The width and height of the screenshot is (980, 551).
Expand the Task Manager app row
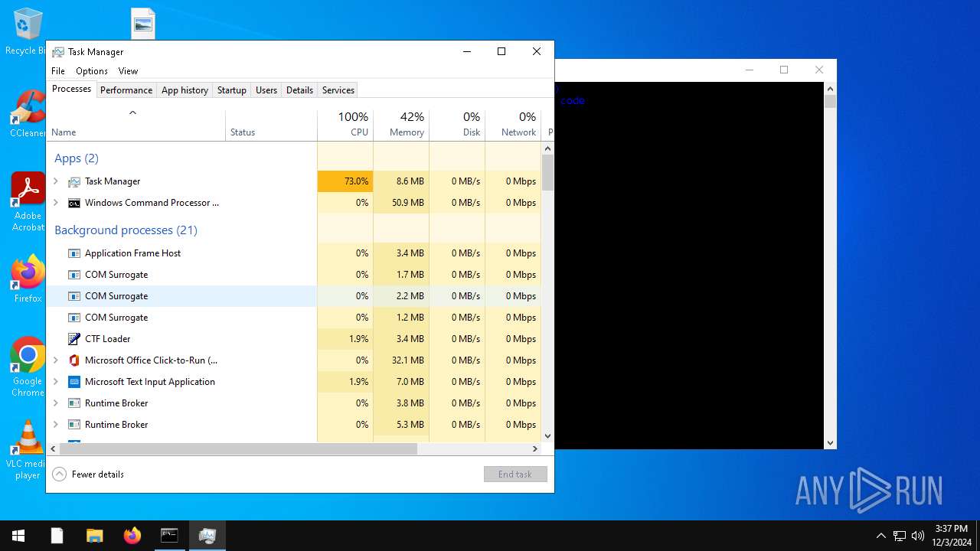(55, 181)
